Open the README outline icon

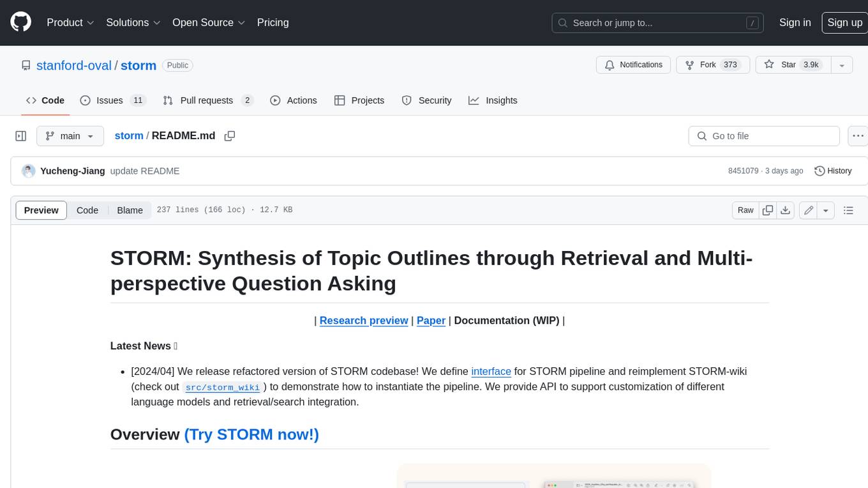(848, 210)
